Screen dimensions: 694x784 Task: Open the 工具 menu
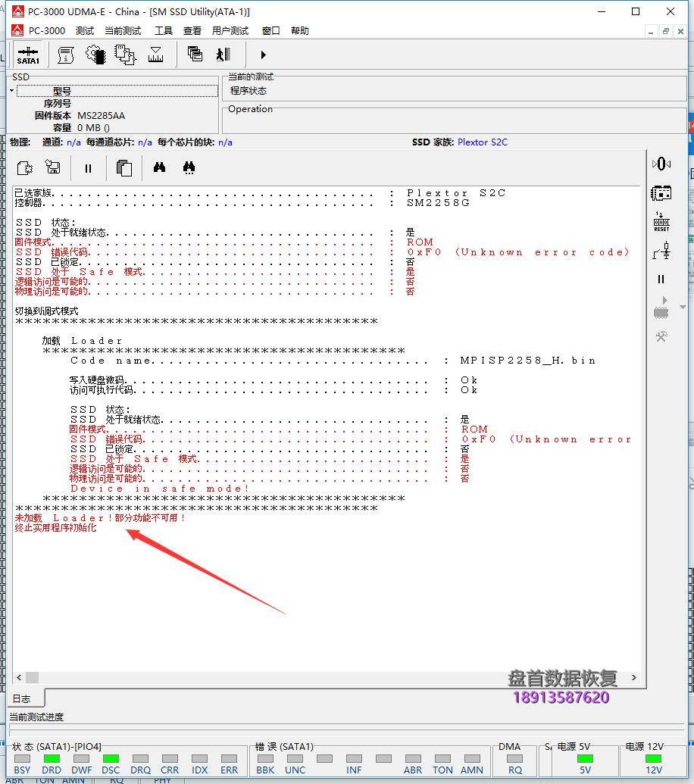(x=164, y=31)
